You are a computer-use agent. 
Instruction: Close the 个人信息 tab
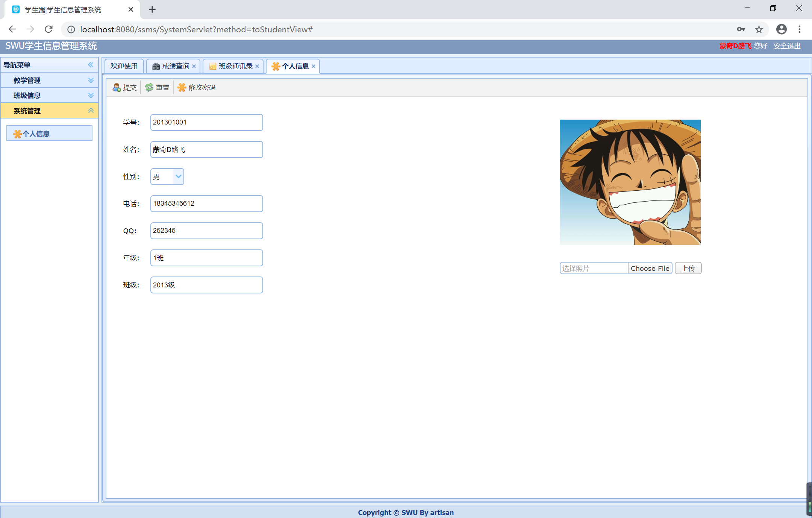click(x=314, y=66)
